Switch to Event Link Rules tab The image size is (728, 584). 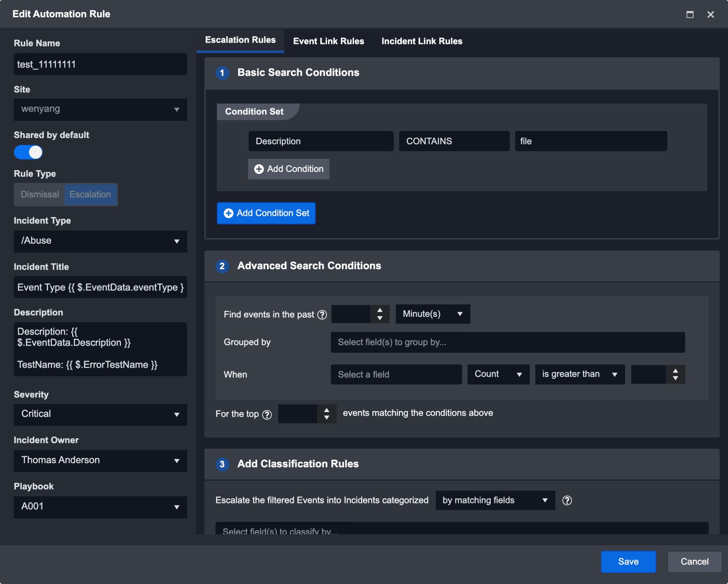pyautogui.click(x=328, y=41)
